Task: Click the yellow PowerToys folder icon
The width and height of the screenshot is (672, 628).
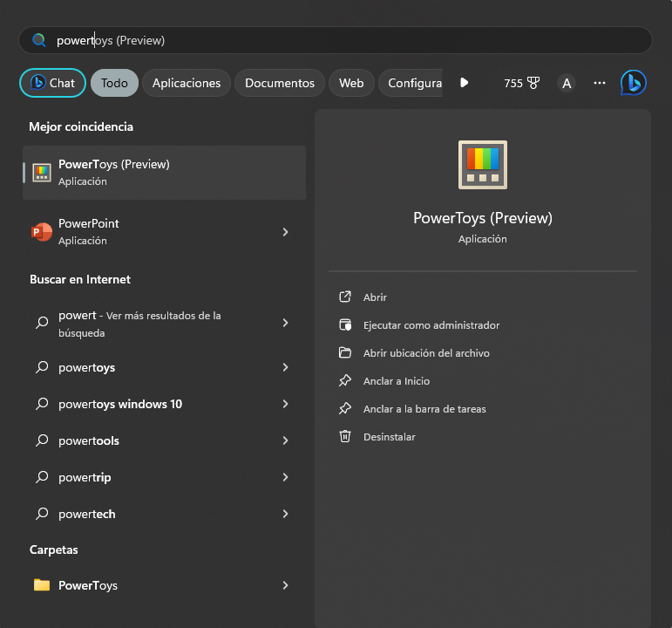Action: click(42, 584)
